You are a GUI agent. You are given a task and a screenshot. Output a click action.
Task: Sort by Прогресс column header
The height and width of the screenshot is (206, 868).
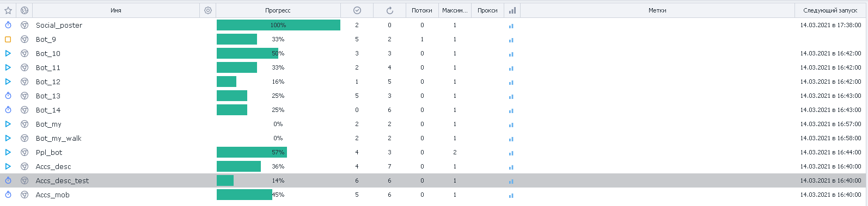click(278, 10)
